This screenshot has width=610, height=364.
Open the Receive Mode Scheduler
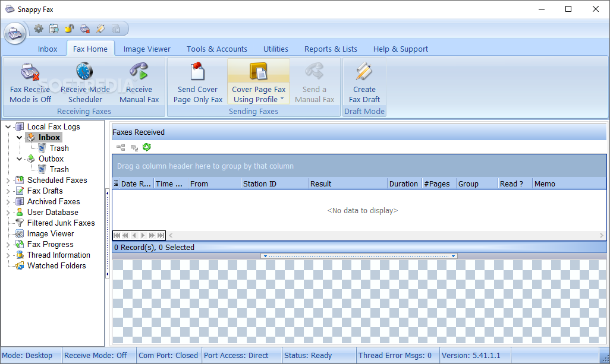point(85,83)
